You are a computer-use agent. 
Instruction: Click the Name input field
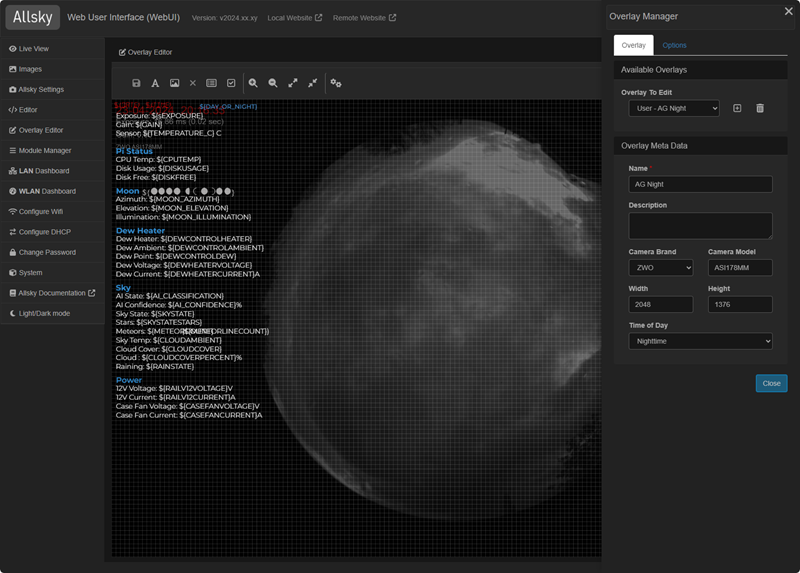701,184
